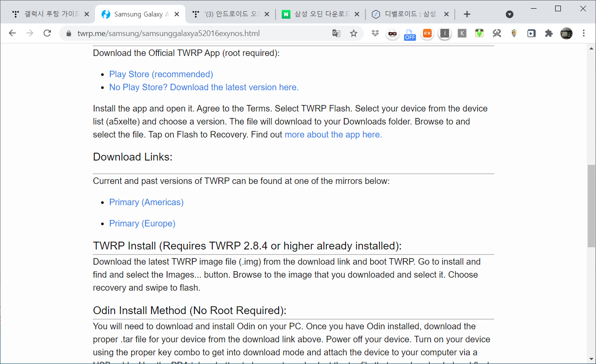The height and width of the screenshot is (364, 596).
Task: Click the gray ribbon-shaped extension icon
Action: point(497,33)
